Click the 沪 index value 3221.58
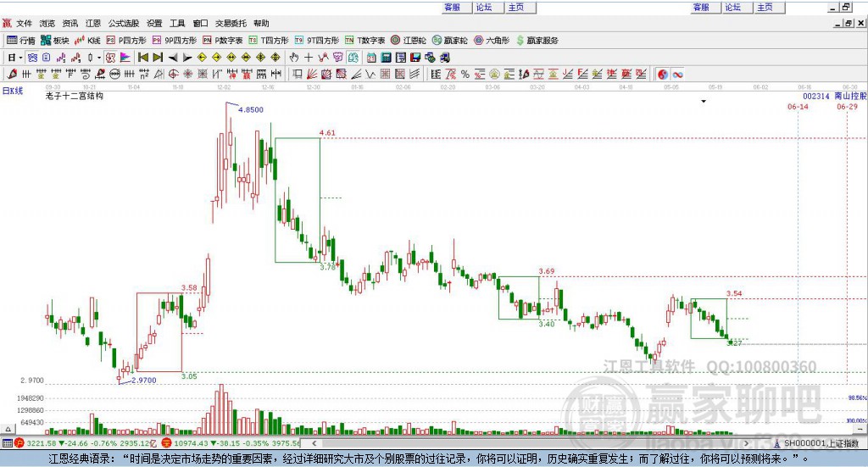The height and width of the screenshot is (467, 868). pos(41,443)
